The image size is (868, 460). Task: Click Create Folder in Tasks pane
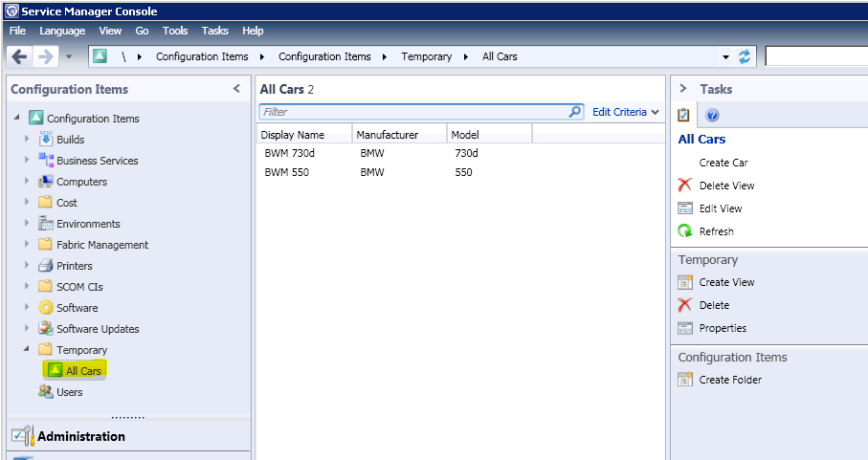coord(730,380)
